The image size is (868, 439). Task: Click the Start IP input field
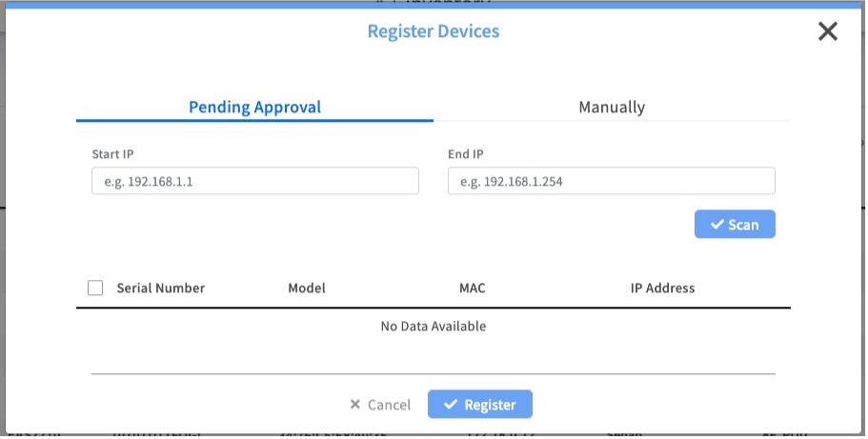[x=255, y=181]
